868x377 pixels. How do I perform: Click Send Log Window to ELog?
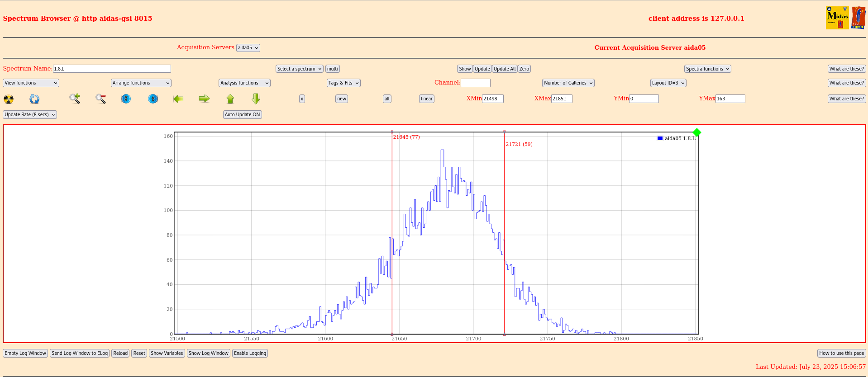[x=80, y=353]
